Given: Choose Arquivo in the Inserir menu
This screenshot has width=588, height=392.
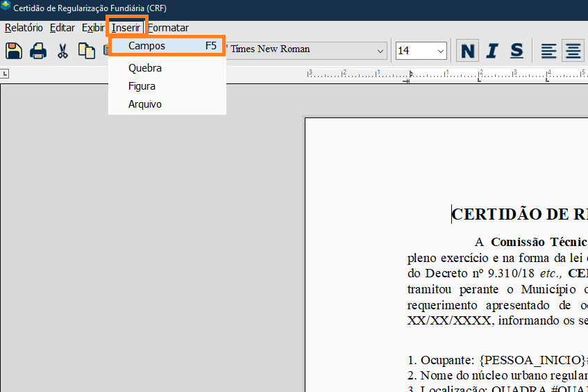Looking at the screenshot, I should (x=145, y=104).
